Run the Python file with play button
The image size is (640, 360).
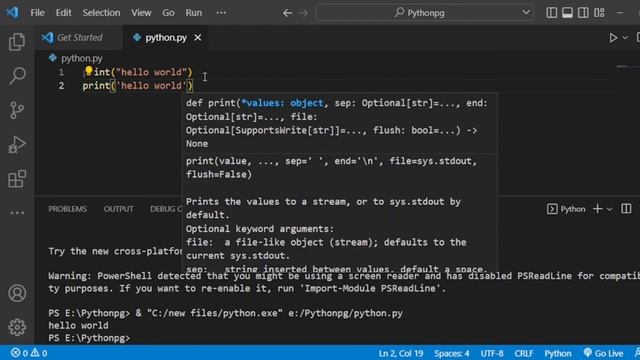point(613,38)
